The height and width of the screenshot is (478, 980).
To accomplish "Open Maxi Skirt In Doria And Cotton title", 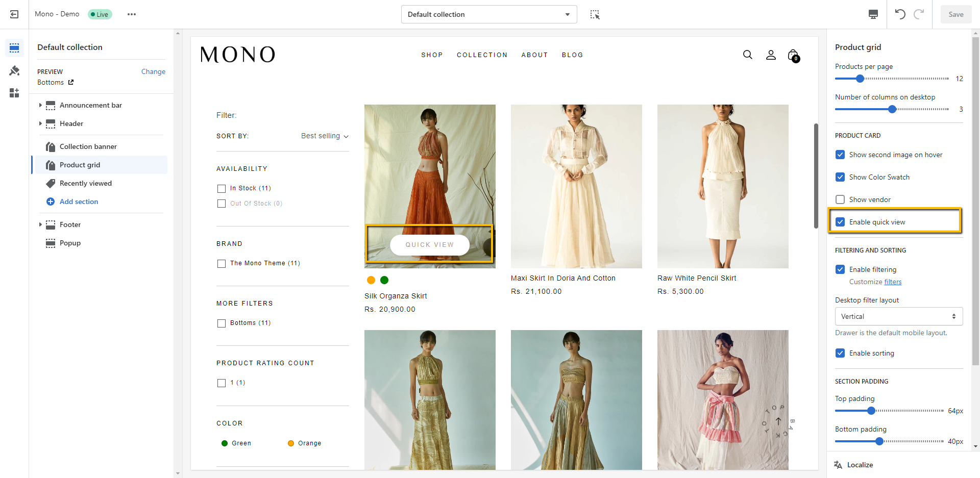I will (x=563, y=278).
